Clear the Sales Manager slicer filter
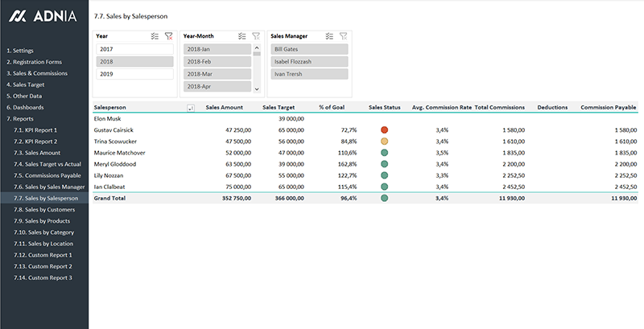Image resolution: width=644 pixels, height=329 pixels. coord(343,36)
